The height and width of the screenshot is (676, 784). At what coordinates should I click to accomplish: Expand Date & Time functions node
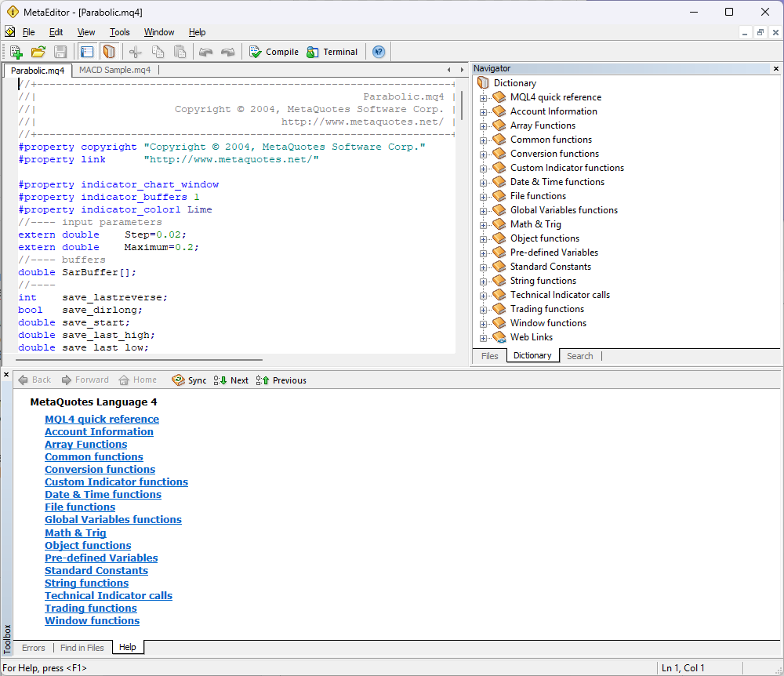point(483,183)
